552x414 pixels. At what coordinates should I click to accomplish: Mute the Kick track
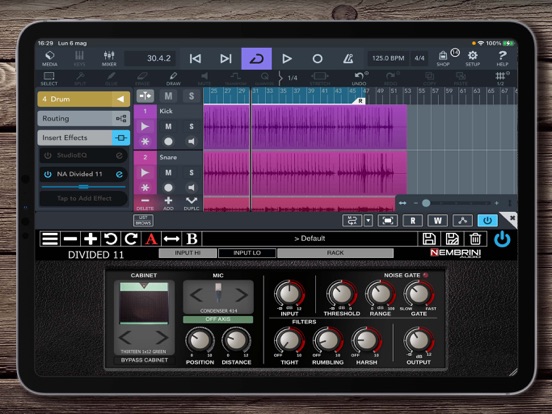pos(168,126)
